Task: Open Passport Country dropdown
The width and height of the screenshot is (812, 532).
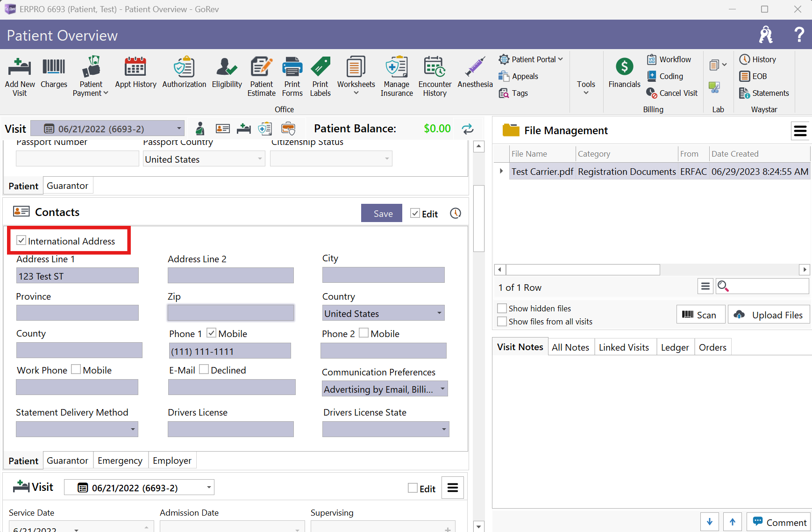Action: coord(204,159)
